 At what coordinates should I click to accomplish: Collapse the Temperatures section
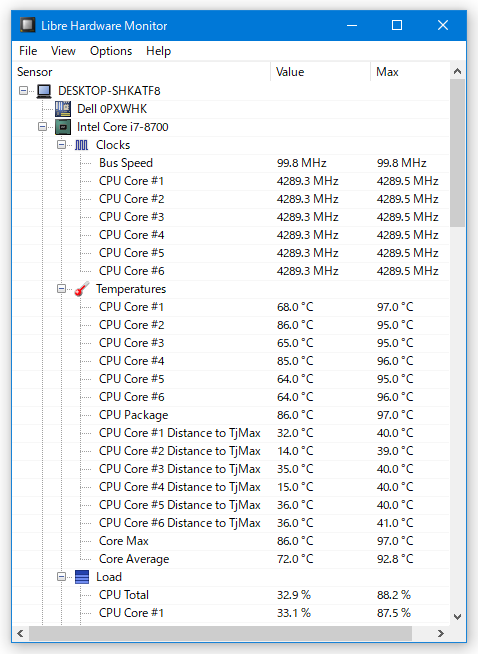(x=62, y=289)
